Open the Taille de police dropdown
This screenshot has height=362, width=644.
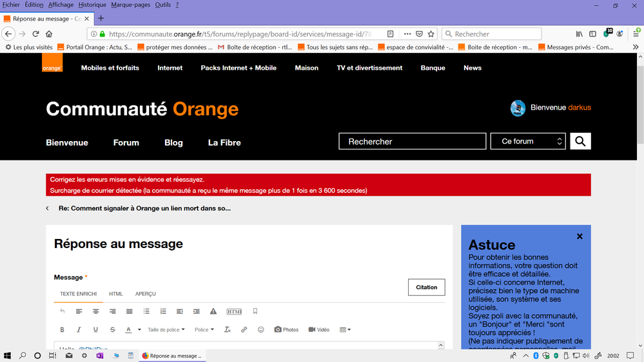tap(166, 330)
